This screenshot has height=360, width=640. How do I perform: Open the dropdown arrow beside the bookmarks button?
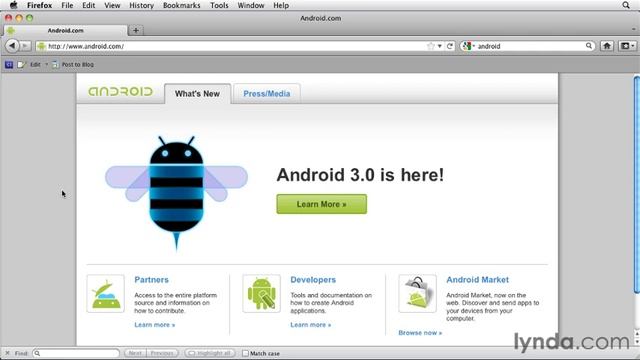click(x=633, y=46)
